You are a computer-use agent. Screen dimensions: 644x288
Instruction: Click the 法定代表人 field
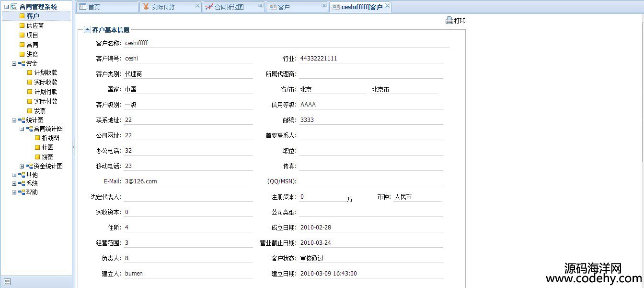pyautogui.click(x=188, y=197)
